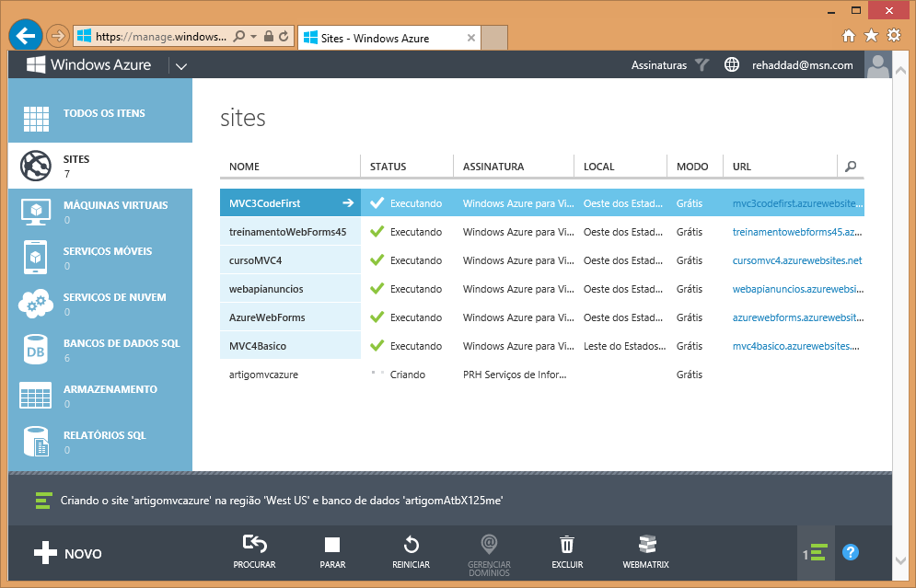The height and width of the screenshot is (588, 916).
Task: Click the browser back arrow button
Action: point(26,36)
